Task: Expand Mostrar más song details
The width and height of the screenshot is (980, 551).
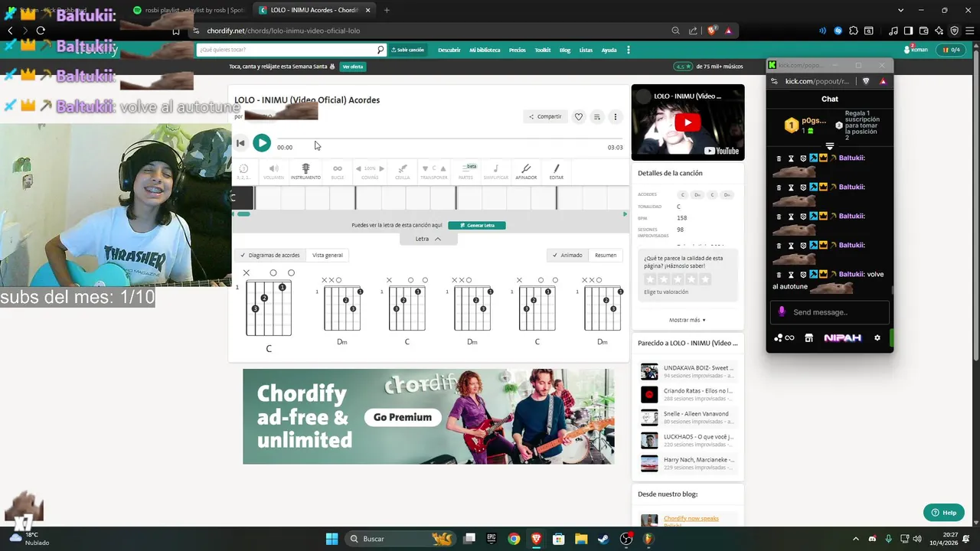Action: coord(688,320)
